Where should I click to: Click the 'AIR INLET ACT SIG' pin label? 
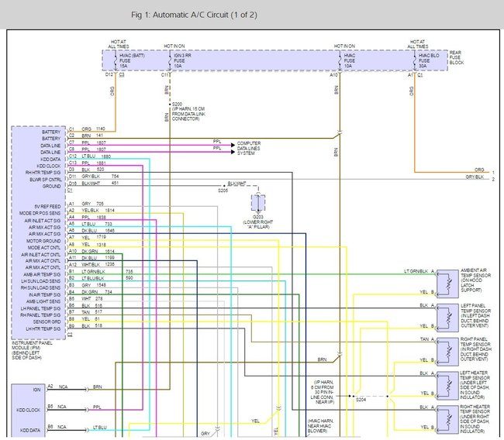(x=43, y=221)
